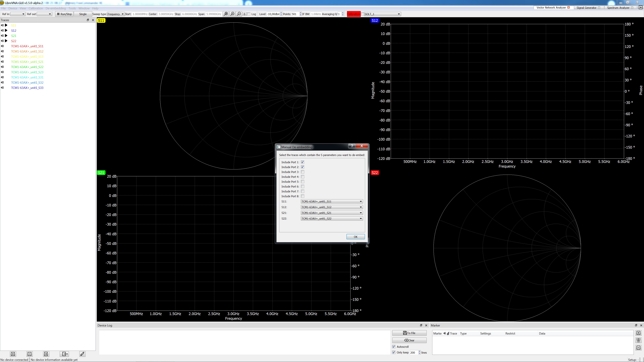Open the S22 trace dropdown in dialog
Image resolution: width=644 pixels, height=362 pixels.
[332, 219]
